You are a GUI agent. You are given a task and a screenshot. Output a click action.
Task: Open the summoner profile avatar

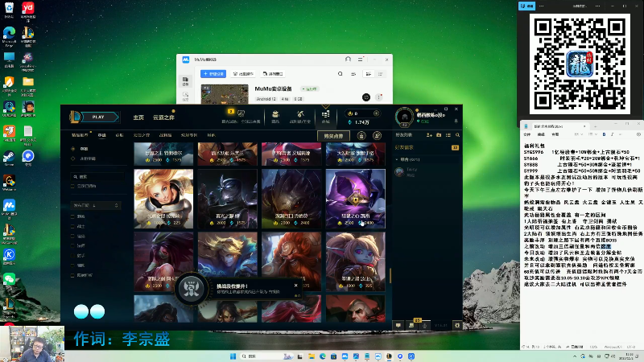pos(404,117)
